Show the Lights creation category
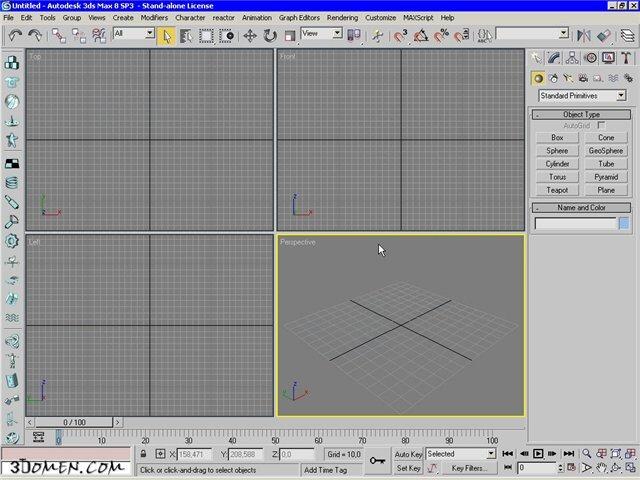640x480 pixels. [568, 78]
